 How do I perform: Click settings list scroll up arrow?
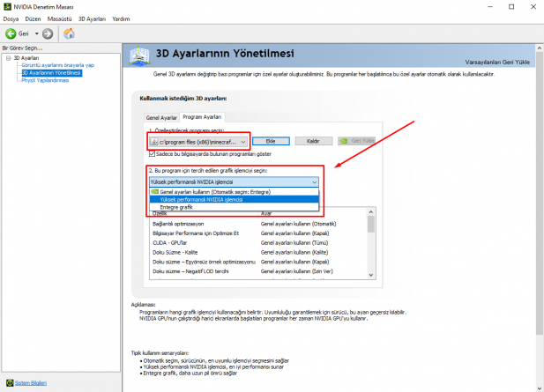(x=371, y=211)
